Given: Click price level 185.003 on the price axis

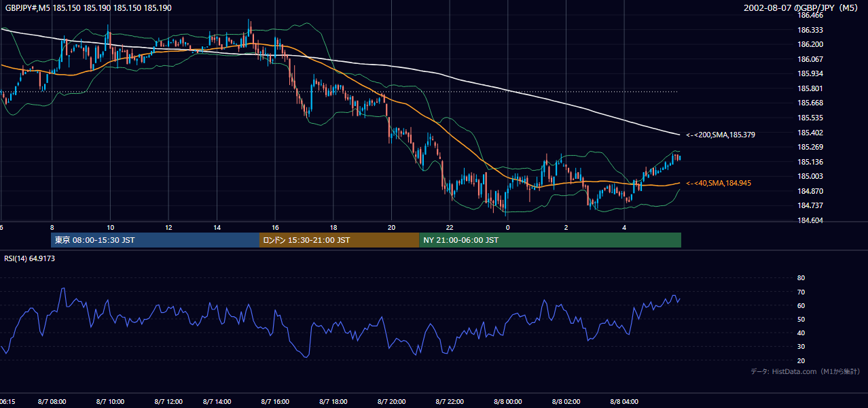Looking at the screenshot, I should (810, 177).
